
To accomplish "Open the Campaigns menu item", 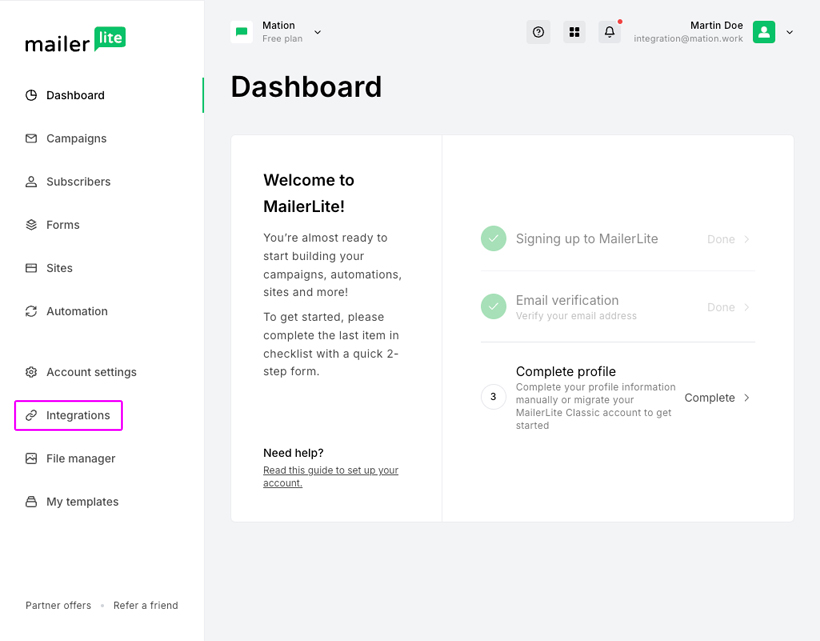I will pyautogui.click(x=76, y=139).
